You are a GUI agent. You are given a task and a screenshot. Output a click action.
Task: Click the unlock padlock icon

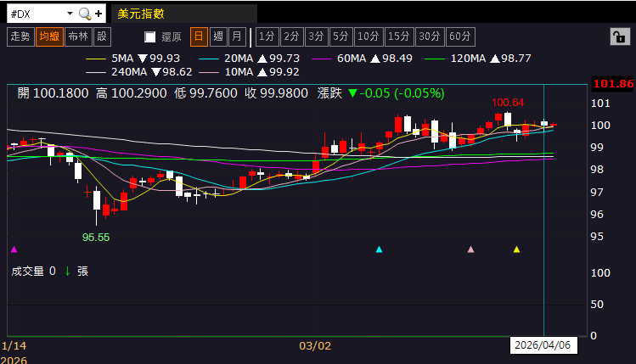coord(617,36)
